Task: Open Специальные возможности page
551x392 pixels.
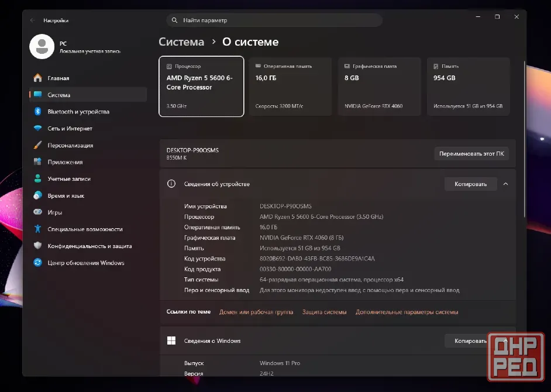Action: tap(88, 229)
